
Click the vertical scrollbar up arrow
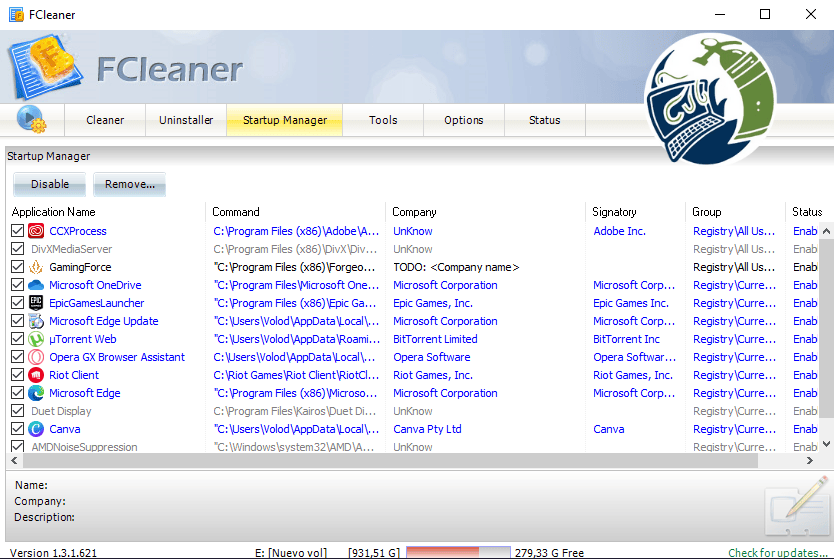coord(826,231)
